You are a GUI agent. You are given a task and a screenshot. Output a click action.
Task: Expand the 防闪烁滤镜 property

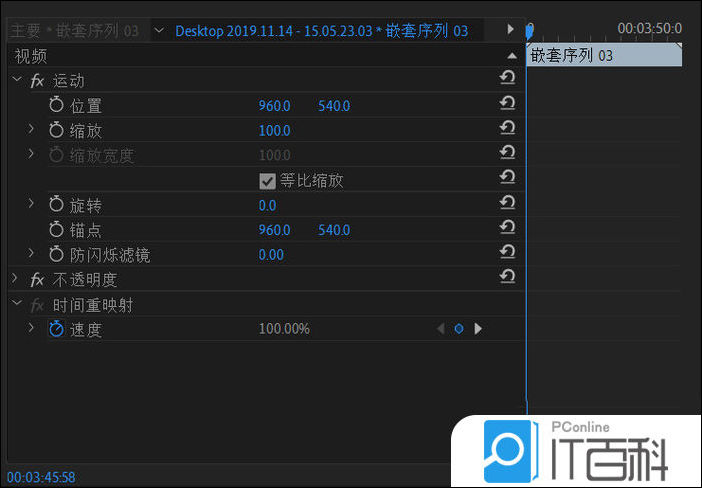tap(31, 253)
